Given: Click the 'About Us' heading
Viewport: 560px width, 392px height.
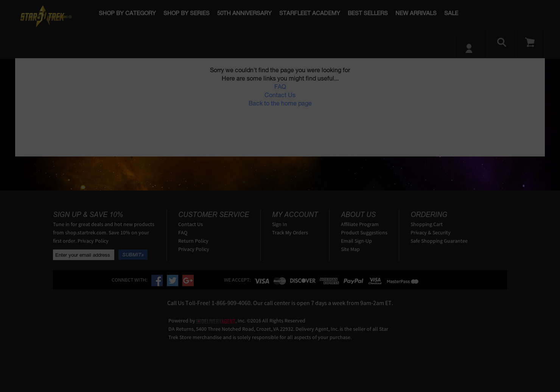Looking at the screenshot, I should 358,214.
